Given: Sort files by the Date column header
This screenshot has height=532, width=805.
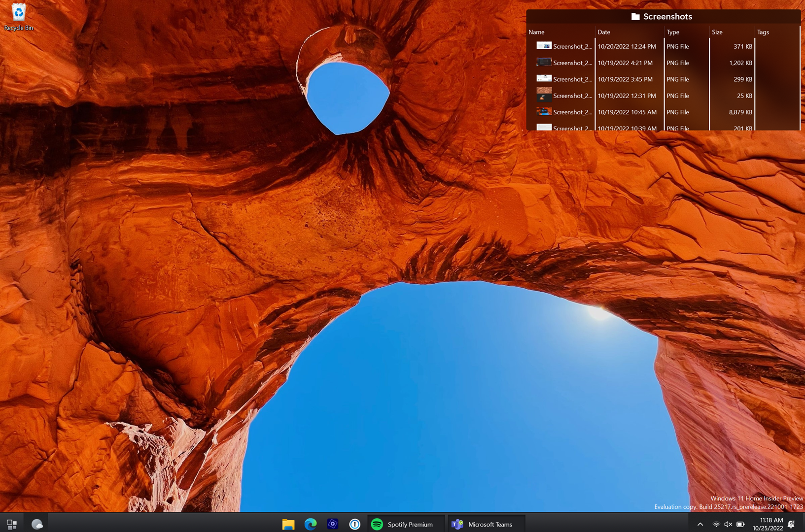Looking at the screenshot, I should pos(604,32).
